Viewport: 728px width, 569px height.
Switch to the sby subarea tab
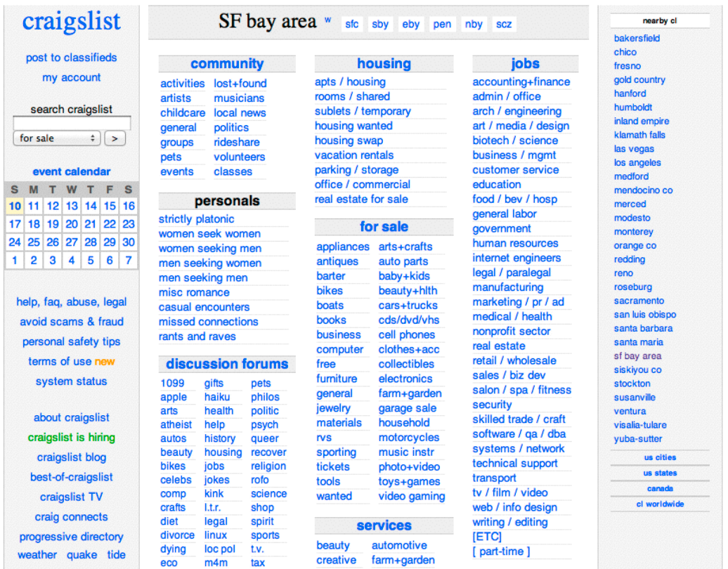tap(380, 24)
